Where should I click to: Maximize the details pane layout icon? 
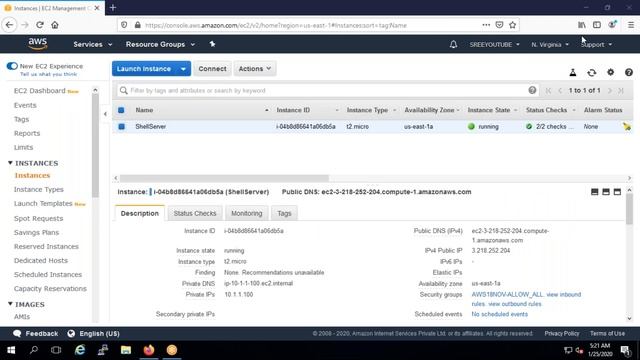(x=617, y=192)
